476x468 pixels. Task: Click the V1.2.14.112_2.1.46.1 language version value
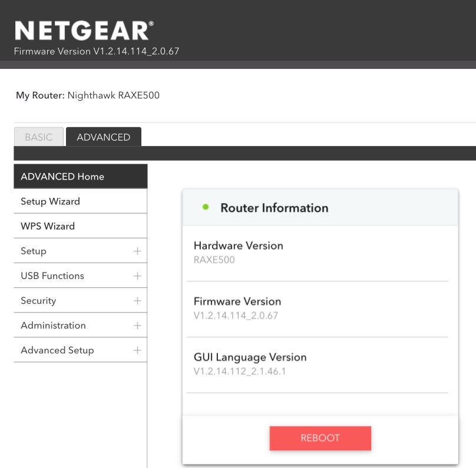pos(240,371)
